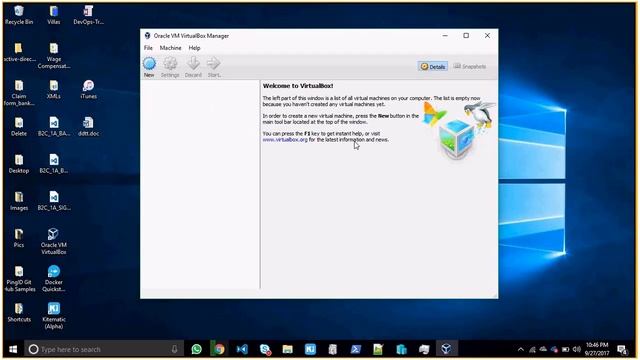
Task: Select the Wage Compensat... desktop icon
Action: tap(53, 56)
